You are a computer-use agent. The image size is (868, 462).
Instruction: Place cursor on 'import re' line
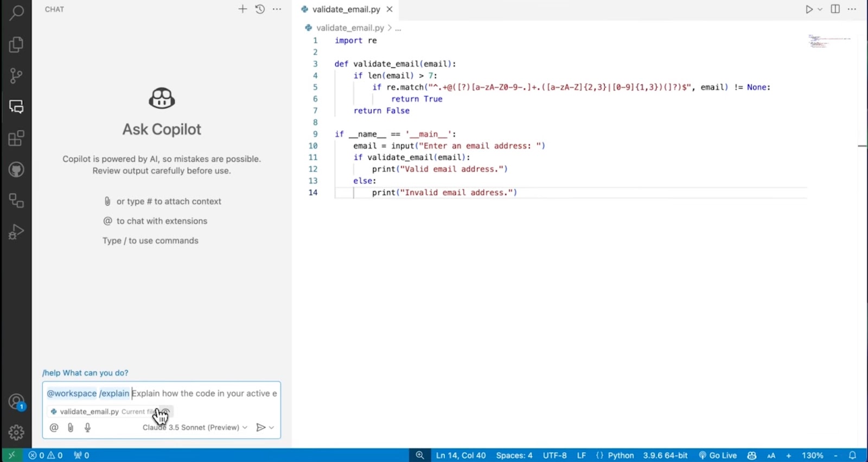pos(355,40)
